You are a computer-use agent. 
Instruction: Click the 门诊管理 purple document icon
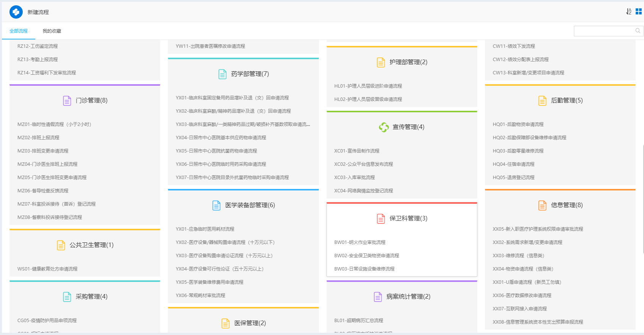[x=67, y=101]
